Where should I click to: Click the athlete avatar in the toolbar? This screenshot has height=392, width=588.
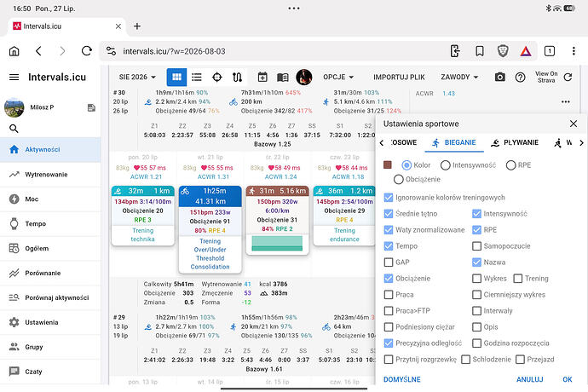(x=303, y=78)
